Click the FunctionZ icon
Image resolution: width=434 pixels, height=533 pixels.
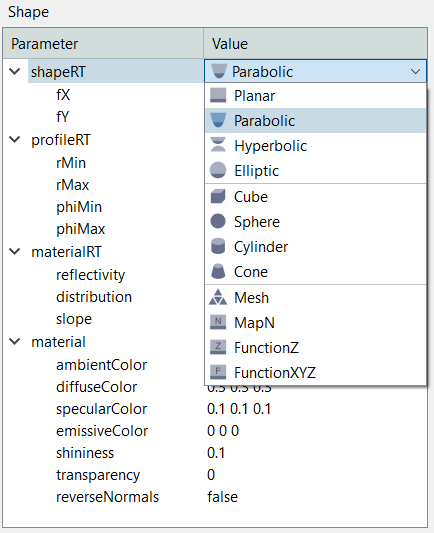(218, 347)
